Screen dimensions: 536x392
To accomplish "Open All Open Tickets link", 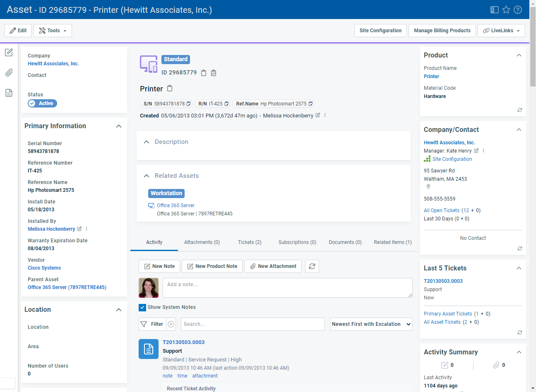I will tap(442, 210).
